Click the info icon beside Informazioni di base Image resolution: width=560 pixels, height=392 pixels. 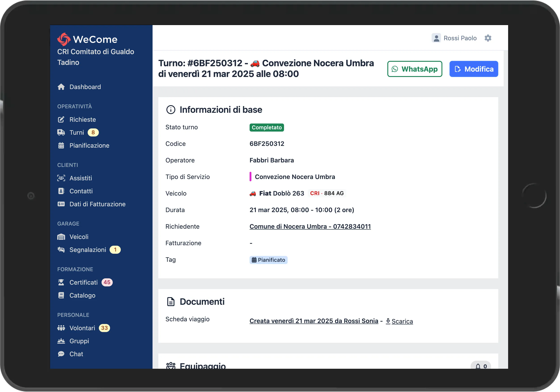(171, 110)
